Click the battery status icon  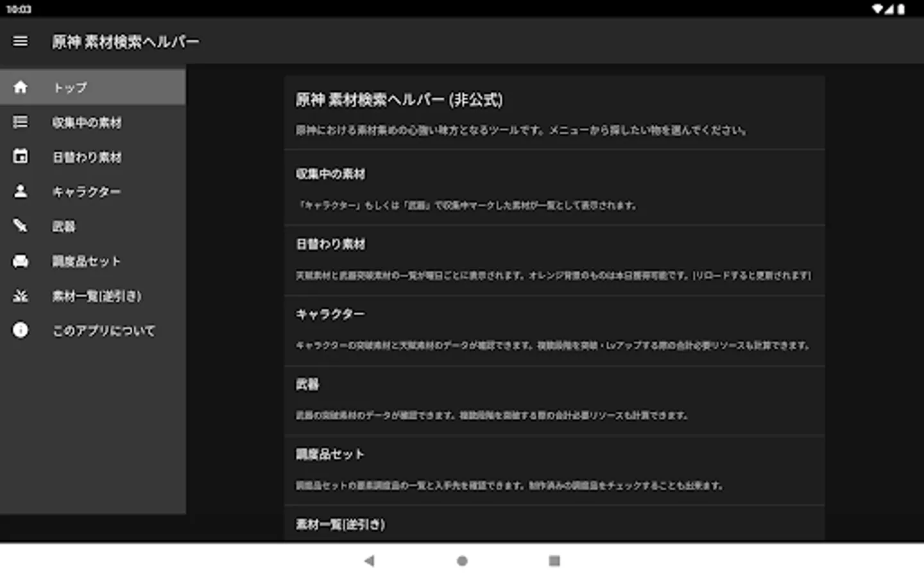click(x=901, y=9)
